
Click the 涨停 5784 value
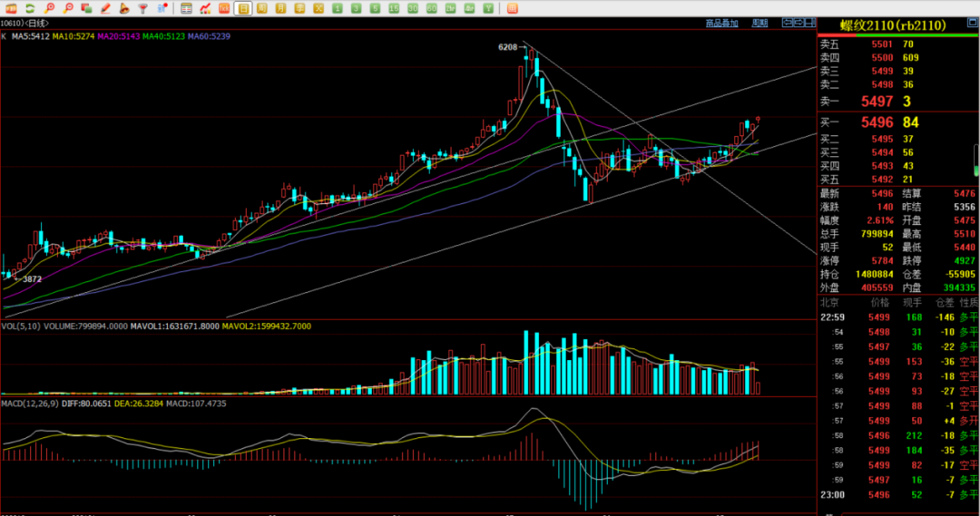(883, 260)
